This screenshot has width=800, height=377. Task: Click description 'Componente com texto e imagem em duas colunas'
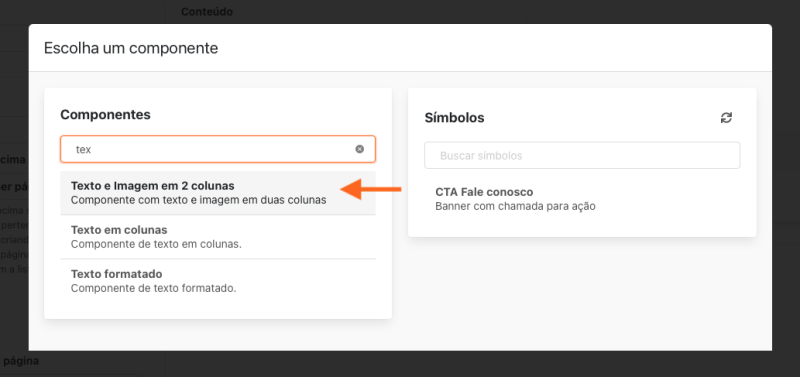pos(198,200)
